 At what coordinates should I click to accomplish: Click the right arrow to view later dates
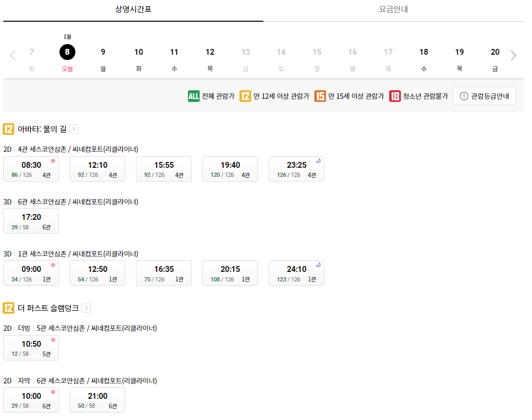[512, 55]
